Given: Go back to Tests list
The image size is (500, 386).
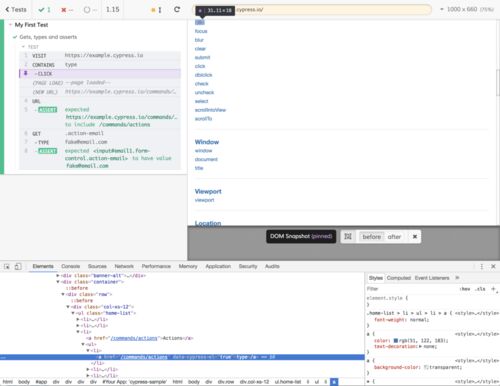Looking at the screenshot, I should pyautogui.click(x=16, y=10).
